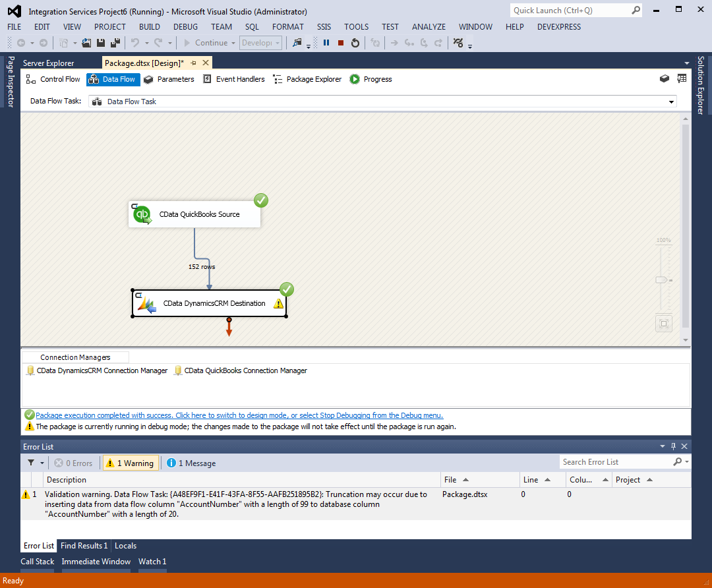Screen dimensions: 712x588
Task: Toggle the 1 Warning filter
Action: coord(131,462)
